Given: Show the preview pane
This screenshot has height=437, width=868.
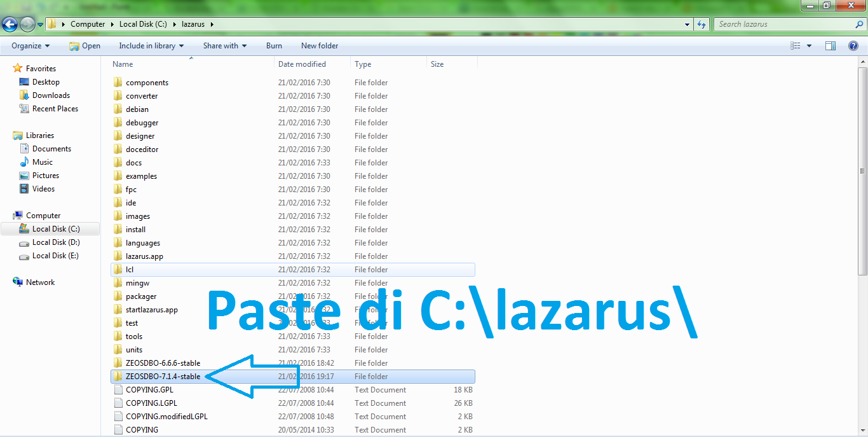Looking at the screenshot, I should (x=830, y=46).
